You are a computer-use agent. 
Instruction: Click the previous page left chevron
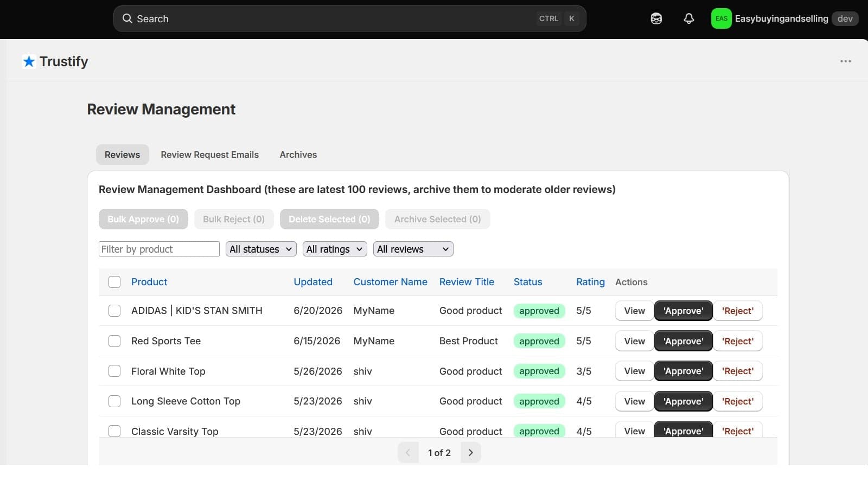pos(408,452)
